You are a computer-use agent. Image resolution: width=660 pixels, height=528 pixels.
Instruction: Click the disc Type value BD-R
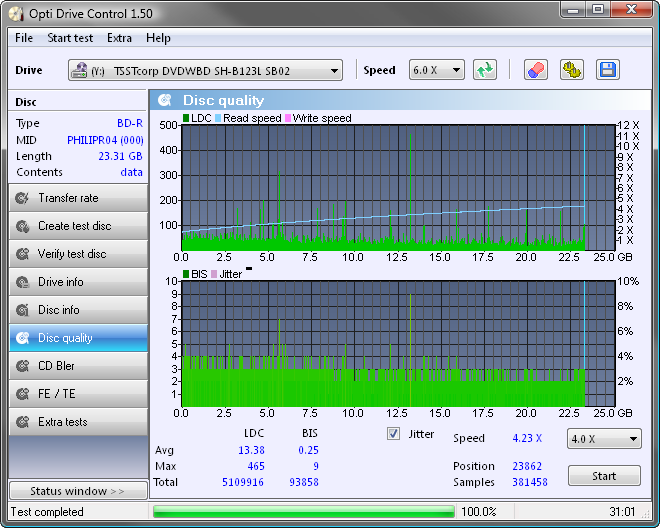pyautogui.click(x=130, y=123)
